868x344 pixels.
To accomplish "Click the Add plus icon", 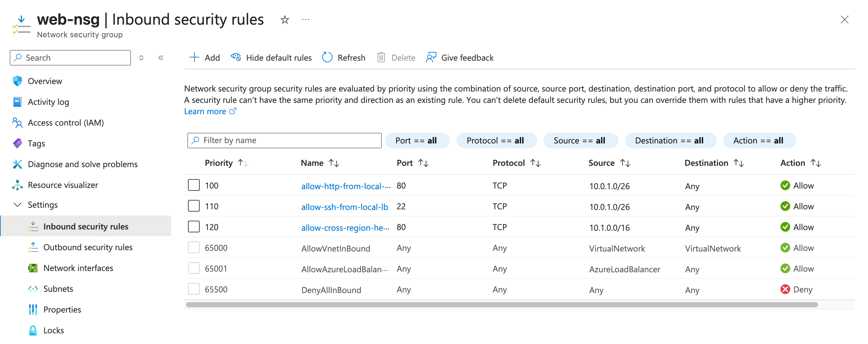I will tap(194, 58).
